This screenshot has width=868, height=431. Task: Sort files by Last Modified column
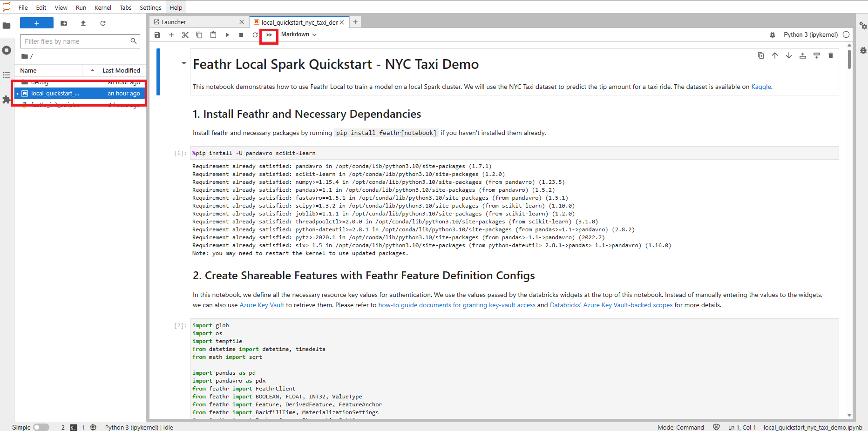pyautogui.click(x=114, y=70)
